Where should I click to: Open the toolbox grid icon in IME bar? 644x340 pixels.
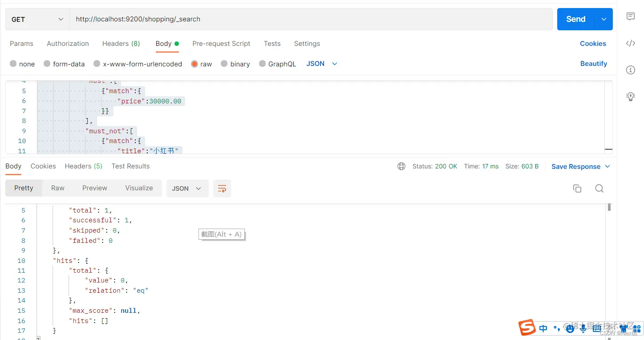click(636, 329)
